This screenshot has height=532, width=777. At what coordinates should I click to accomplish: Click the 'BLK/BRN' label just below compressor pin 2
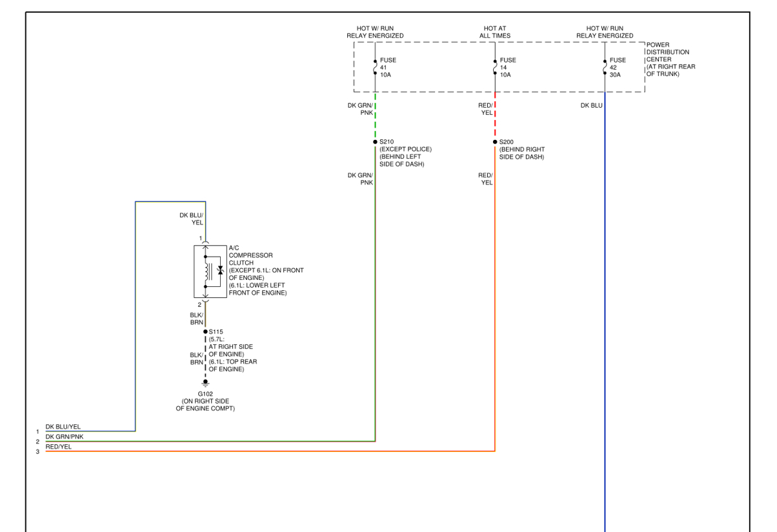(196, 319)
